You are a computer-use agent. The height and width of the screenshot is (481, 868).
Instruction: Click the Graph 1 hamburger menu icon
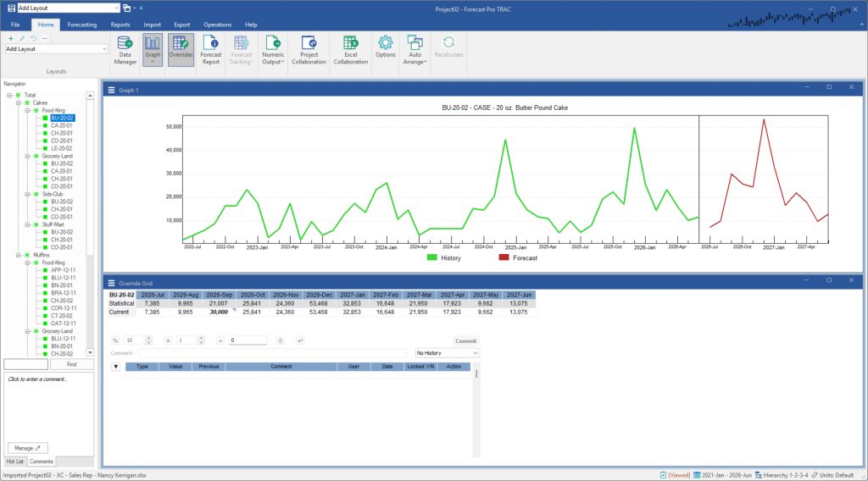pos(110,90)
